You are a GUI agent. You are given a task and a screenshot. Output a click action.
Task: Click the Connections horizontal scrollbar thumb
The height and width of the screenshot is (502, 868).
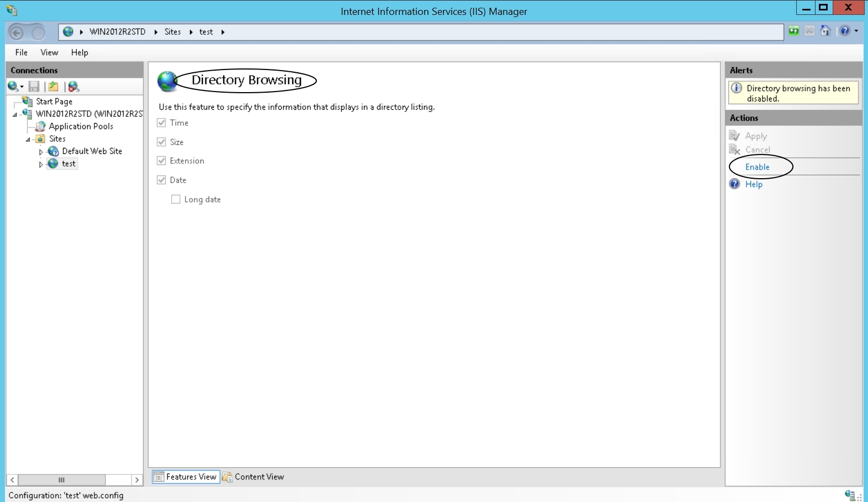click(x=61, y=480)
